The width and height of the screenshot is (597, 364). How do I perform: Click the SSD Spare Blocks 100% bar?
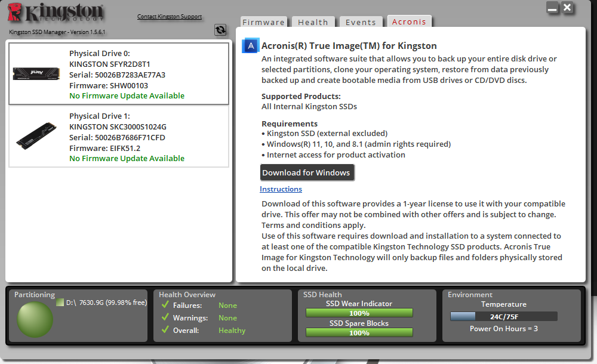point(359,332)
